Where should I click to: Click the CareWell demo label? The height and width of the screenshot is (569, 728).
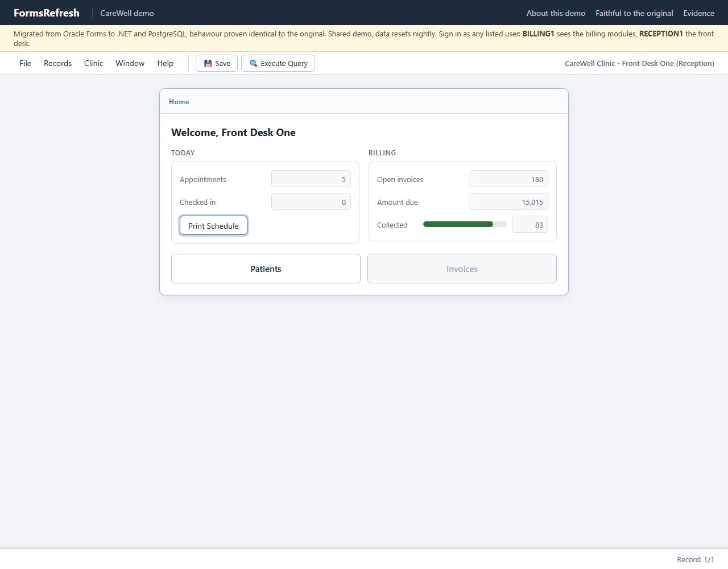[x=127, y=13]
